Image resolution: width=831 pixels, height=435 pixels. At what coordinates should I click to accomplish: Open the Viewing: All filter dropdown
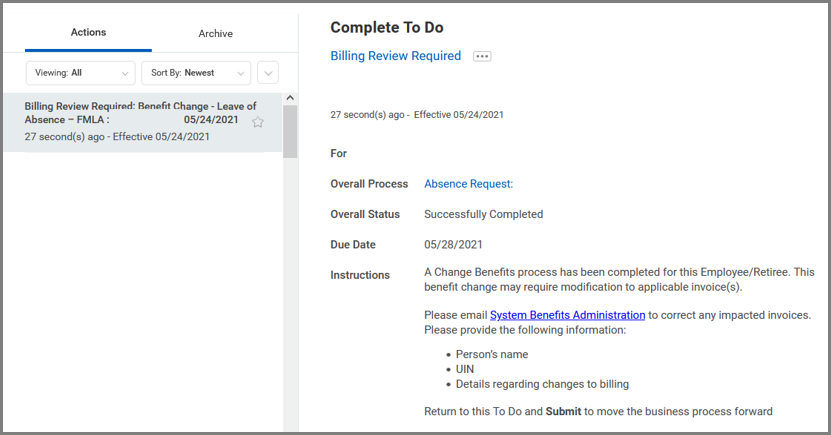tap(80, 73)
